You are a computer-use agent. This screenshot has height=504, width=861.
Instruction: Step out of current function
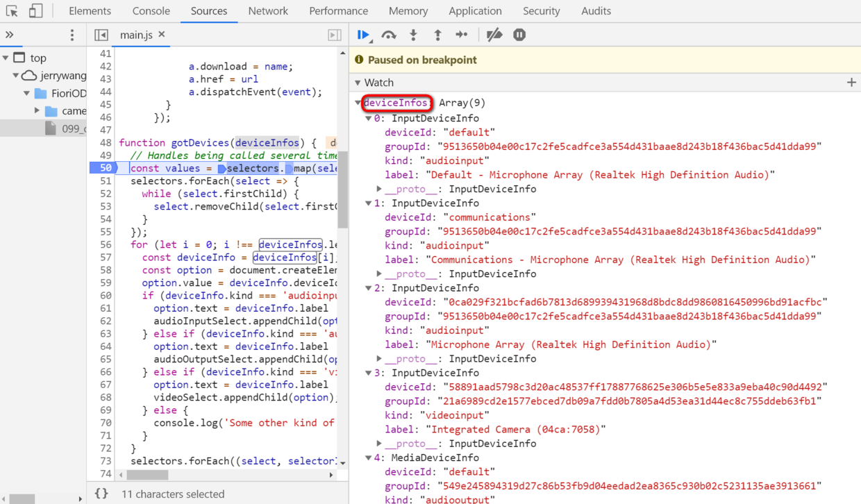437,35
